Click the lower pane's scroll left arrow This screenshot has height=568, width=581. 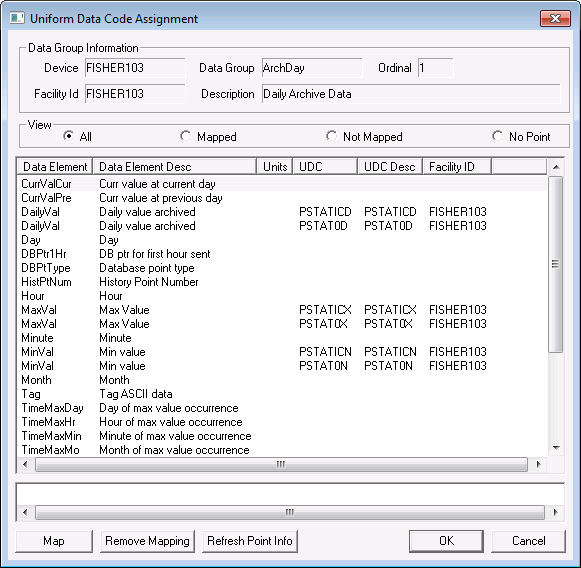tap(25, 512)
